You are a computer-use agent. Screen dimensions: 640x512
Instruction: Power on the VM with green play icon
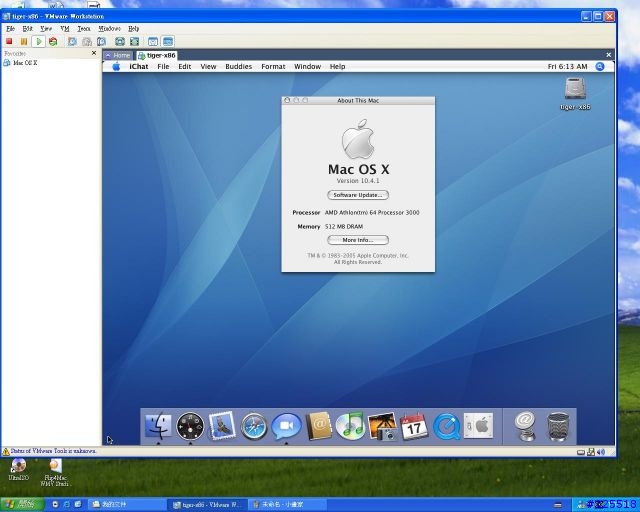click(x=38, y=41)
